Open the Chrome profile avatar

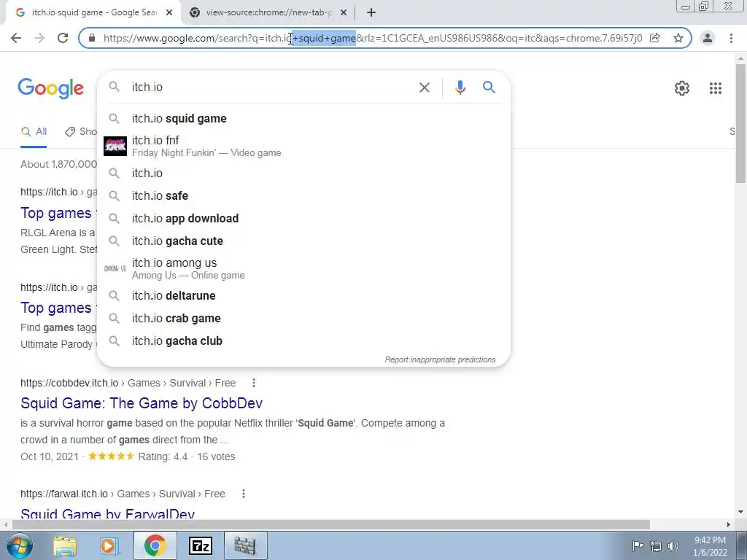click(x=708, y=38)
